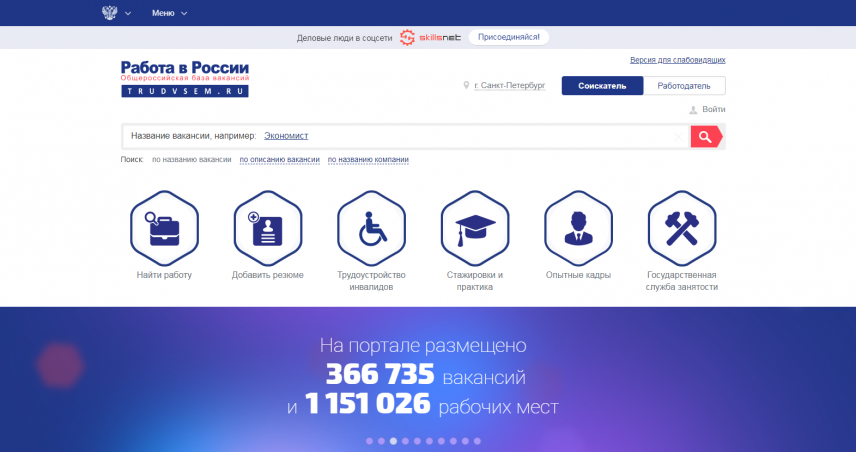Select search по названию компании

click(x=368, y=159)
